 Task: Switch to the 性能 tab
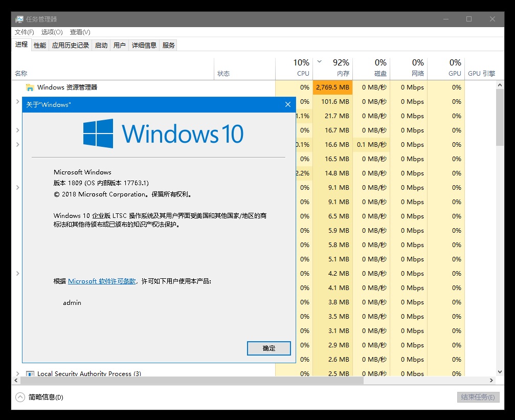pos(40,45)
